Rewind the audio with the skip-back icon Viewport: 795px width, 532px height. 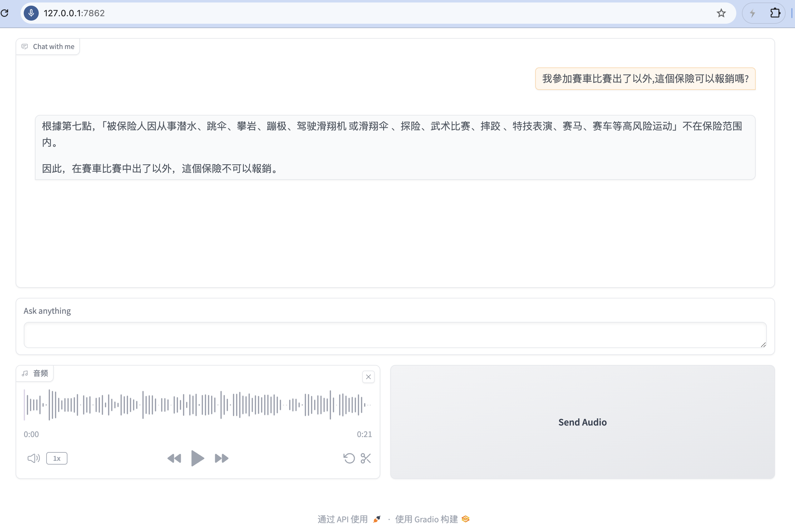[x=175, y=458]
